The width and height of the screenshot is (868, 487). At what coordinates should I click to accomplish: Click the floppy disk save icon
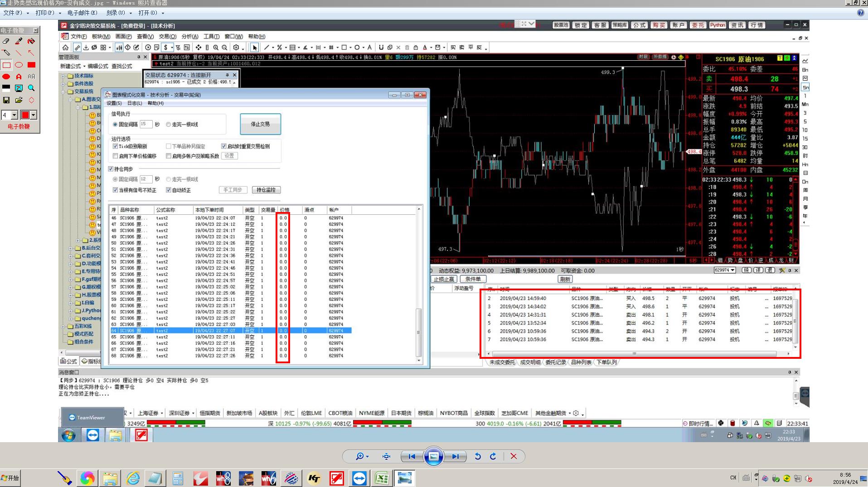(x=6, y=100)
